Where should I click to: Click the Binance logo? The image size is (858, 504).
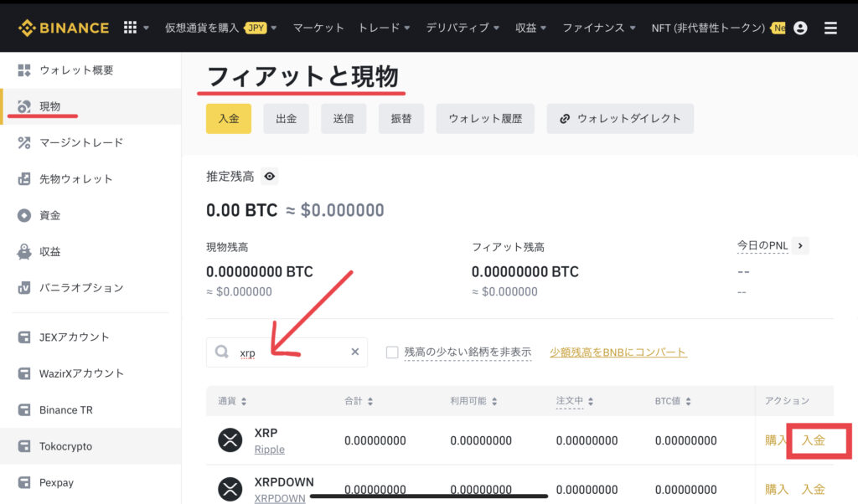point(64,28)
